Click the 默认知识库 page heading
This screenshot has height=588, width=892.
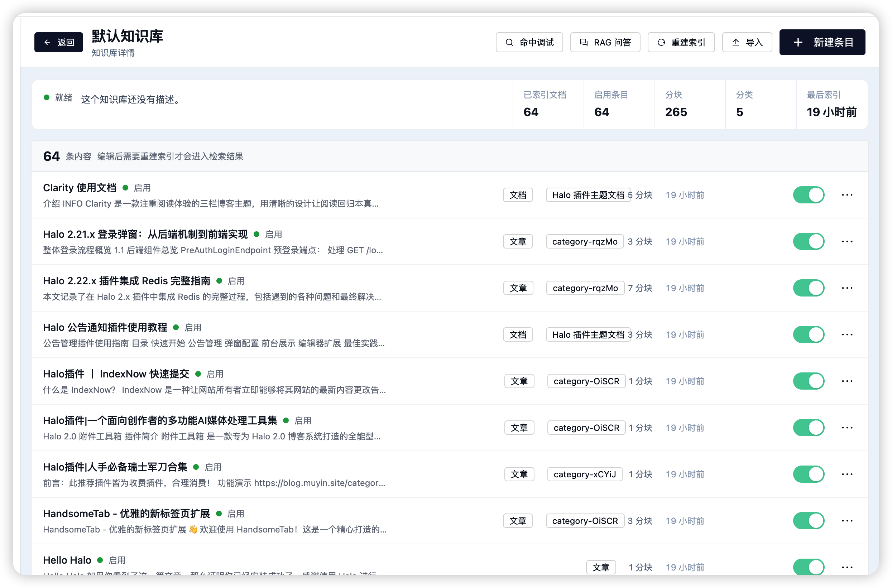128,36
